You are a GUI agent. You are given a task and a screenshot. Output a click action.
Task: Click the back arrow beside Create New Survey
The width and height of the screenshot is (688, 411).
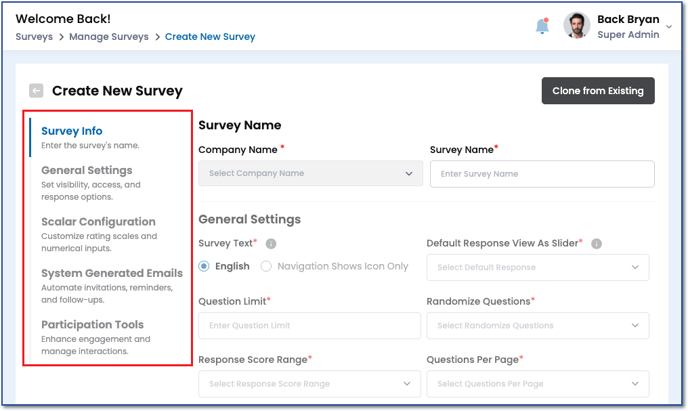pos(36,91)
